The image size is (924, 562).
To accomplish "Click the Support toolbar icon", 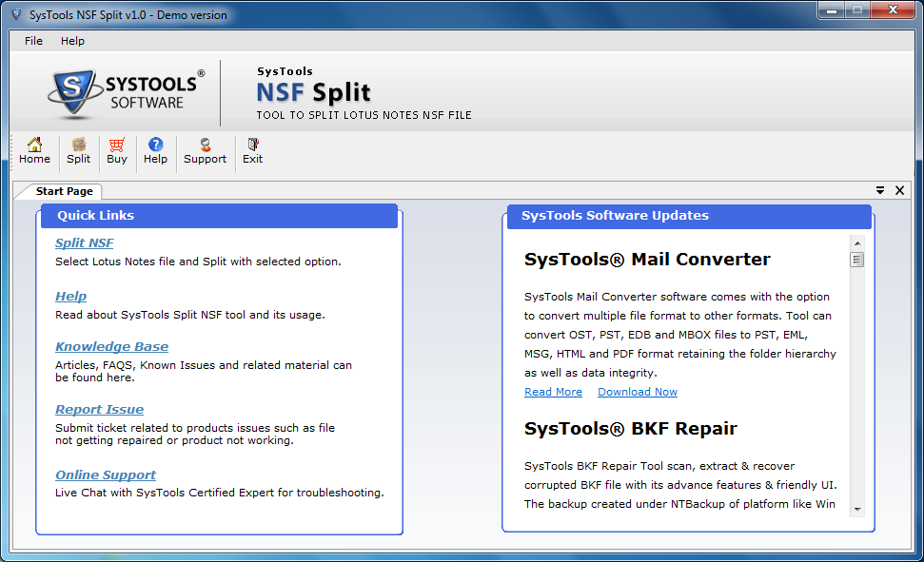I will (x=206, y=151).
